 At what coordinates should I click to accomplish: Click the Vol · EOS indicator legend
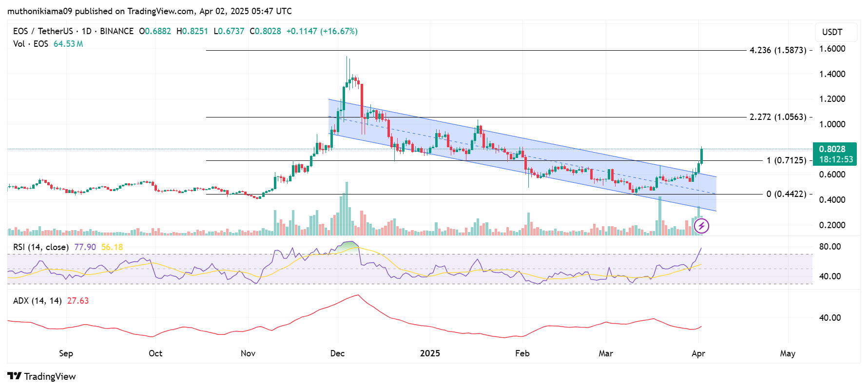31,44
